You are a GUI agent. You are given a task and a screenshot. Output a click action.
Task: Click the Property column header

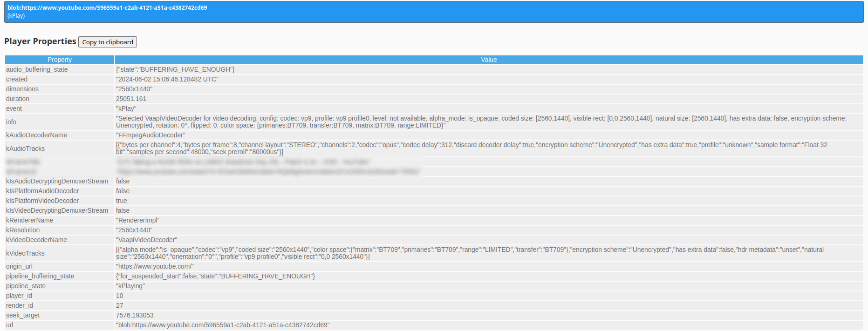[x=60, y=60]
